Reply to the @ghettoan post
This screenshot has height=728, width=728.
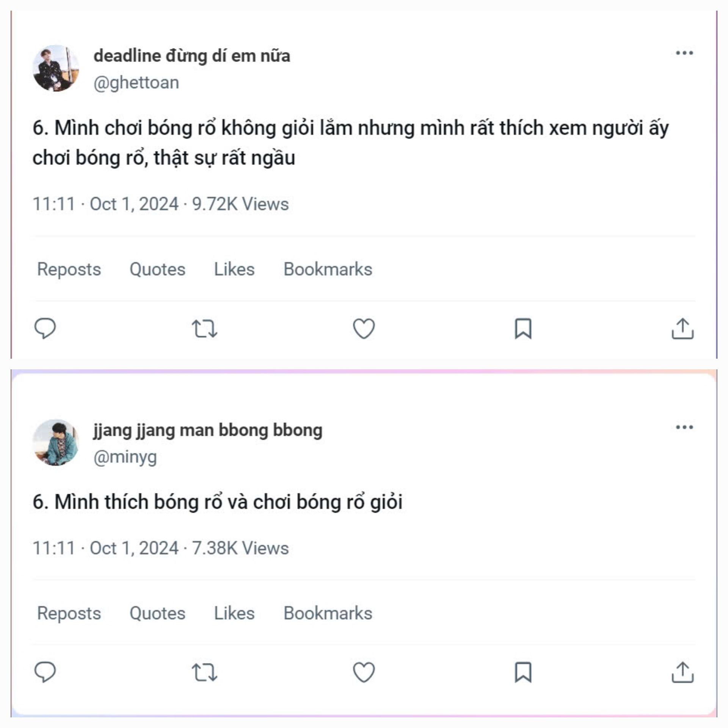(x=45, y=328)
